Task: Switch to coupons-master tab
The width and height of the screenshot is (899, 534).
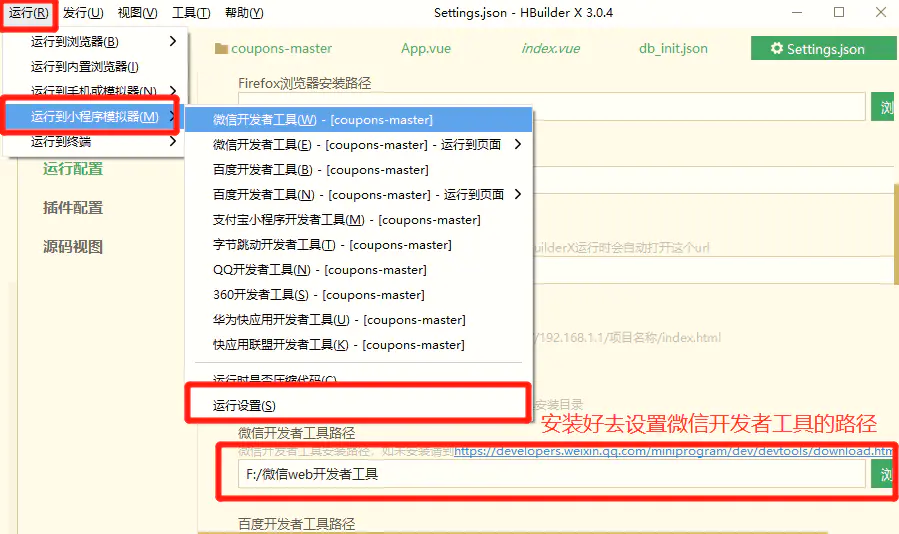Action: (x=273, y=49)
